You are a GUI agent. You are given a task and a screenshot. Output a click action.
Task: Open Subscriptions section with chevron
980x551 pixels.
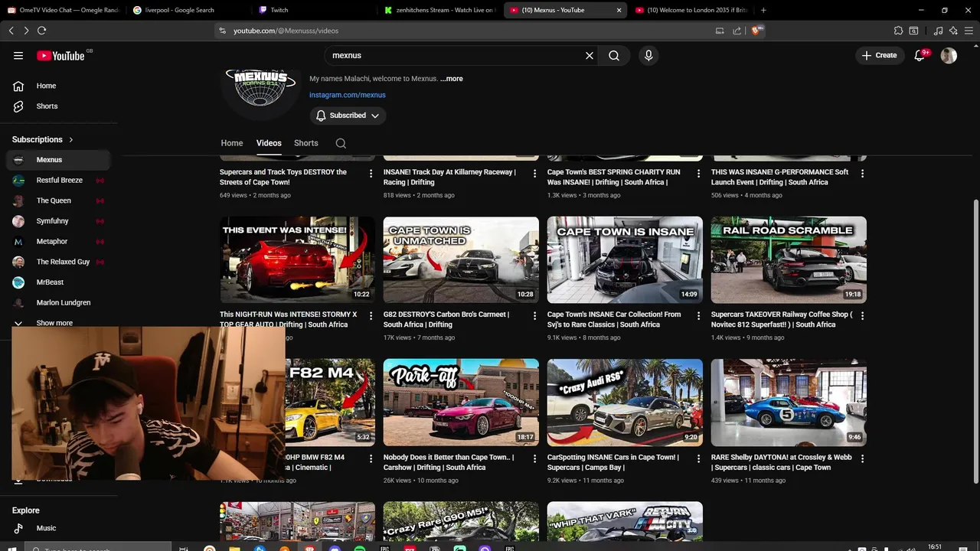click(43, 139)
